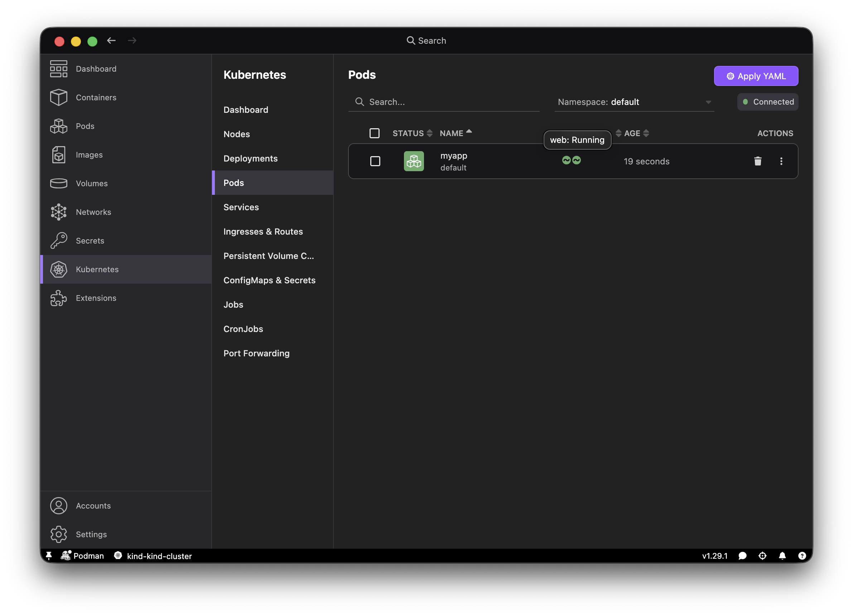853x616 pixels.
Task: Check the myapp pod row checkbox
Action: (x=375, y=161)
